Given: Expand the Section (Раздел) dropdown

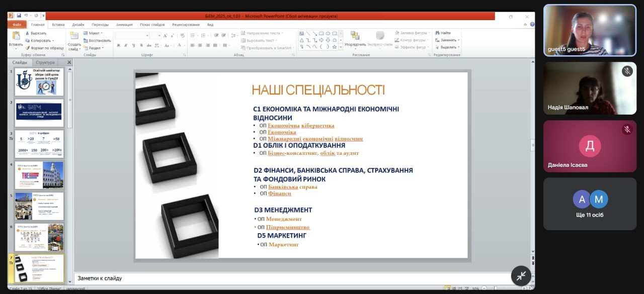Looking at the screenshot, I should tap(95, 48).
